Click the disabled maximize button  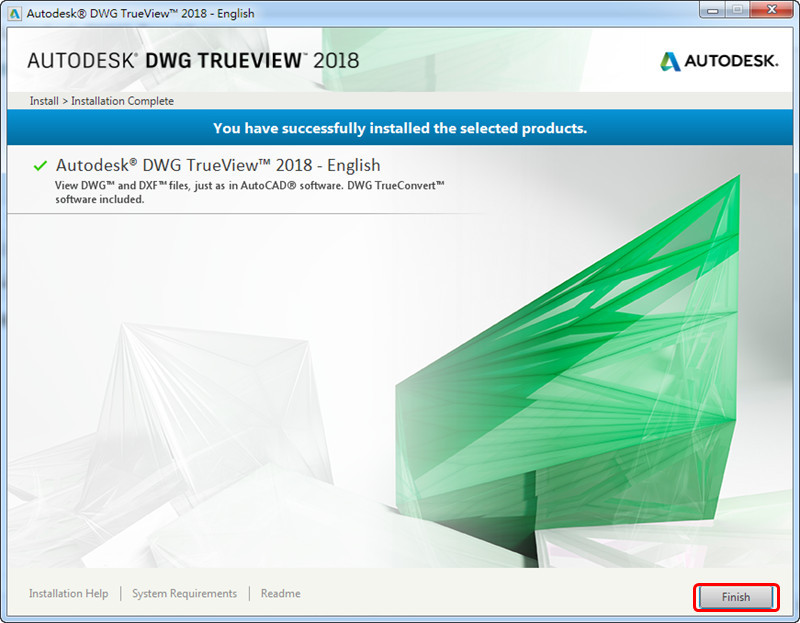[737, 10]
